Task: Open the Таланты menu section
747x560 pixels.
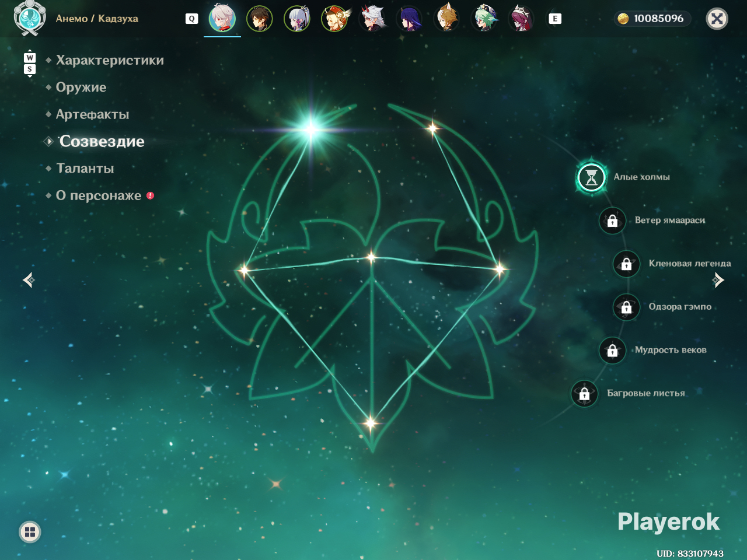Action: coord(85,168)
